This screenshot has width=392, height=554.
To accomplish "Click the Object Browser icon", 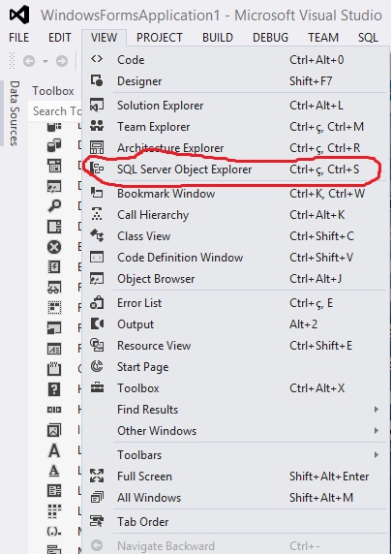I will (x=97, y=278).
